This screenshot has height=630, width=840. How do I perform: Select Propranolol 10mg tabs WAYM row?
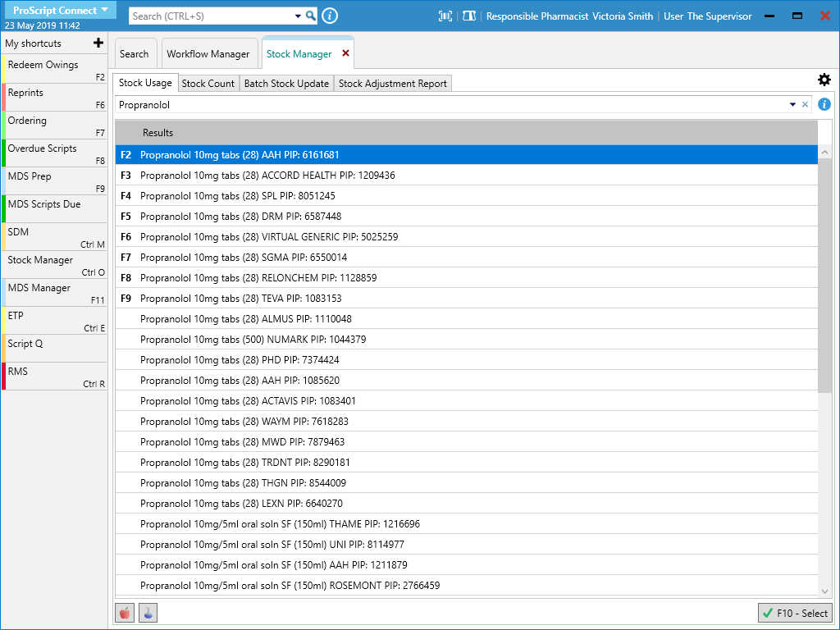click(x=467, y=421)
